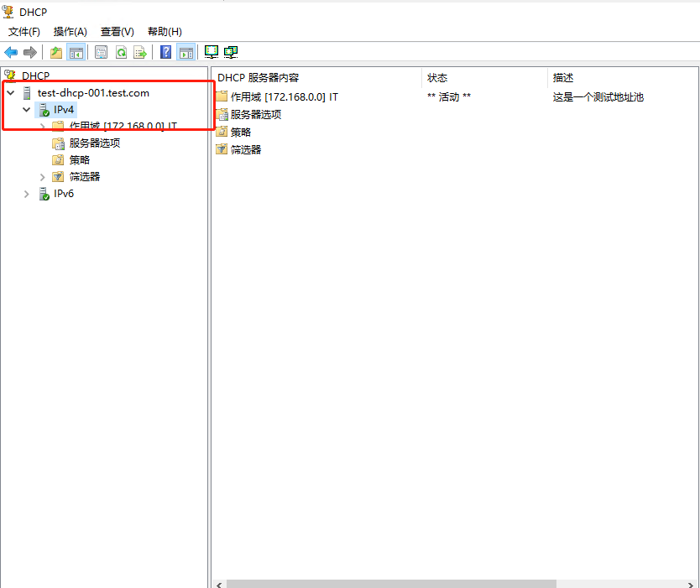Click the 筛选器 icon in right pane
Image resolution: width=700 pixels, height=588 pixels.
click(x=222, y=149)
